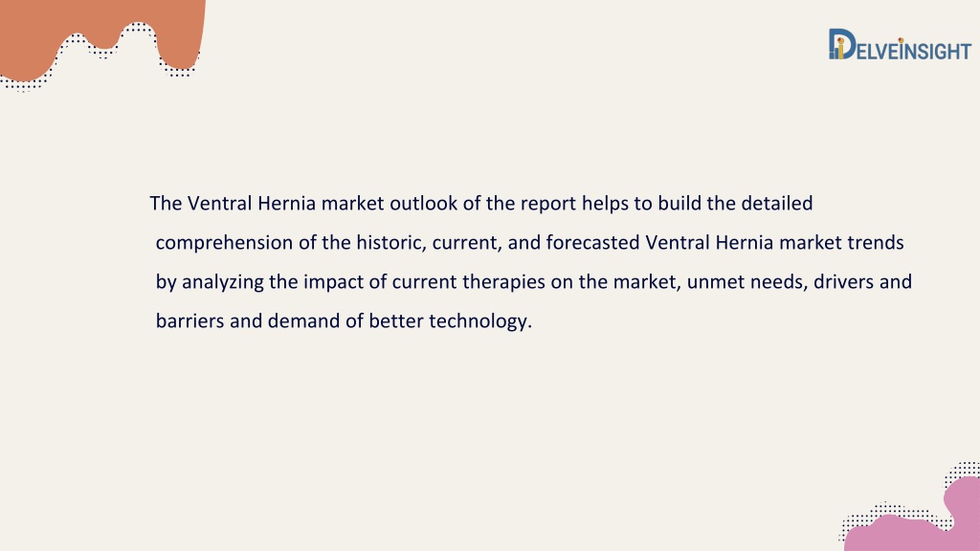The height and width of the screenshot is (551, 980).
Task: Click the phrase 'unmet needs' in text
Action: (747, 282)
